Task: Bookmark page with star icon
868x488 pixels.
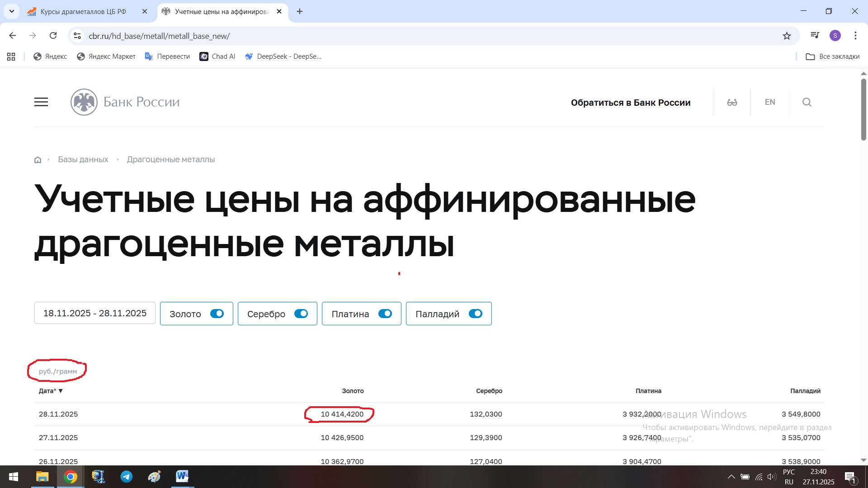Action: coord(787,36)
